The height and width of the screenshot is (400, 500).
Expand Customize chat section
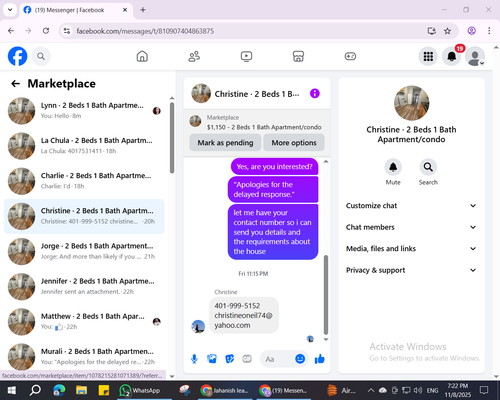411,206
